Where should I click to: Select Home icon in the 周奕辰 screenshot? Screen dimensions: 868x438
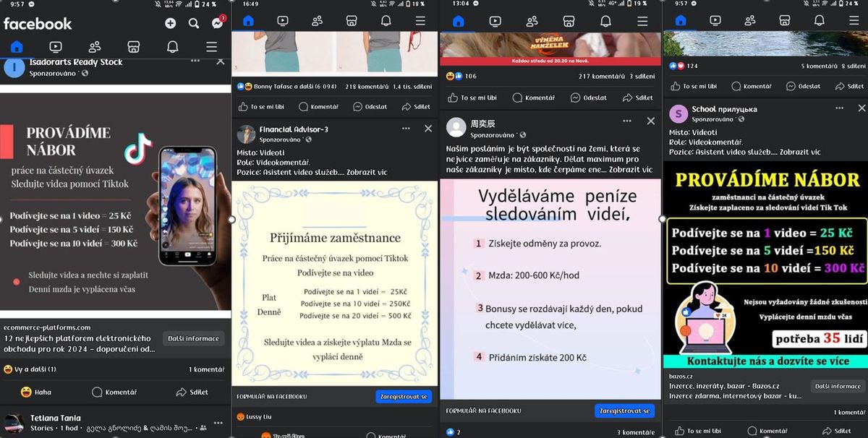(x=458, y=21)
